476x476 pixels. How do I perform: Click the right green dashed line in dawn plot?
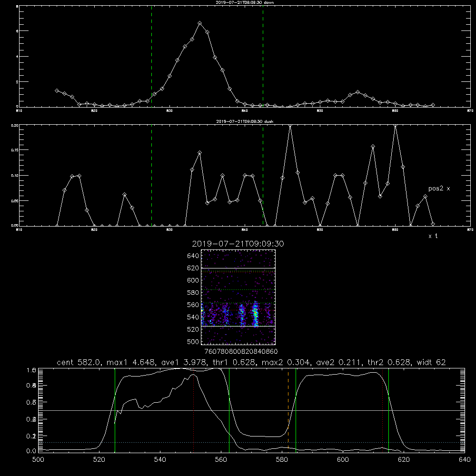263,56
